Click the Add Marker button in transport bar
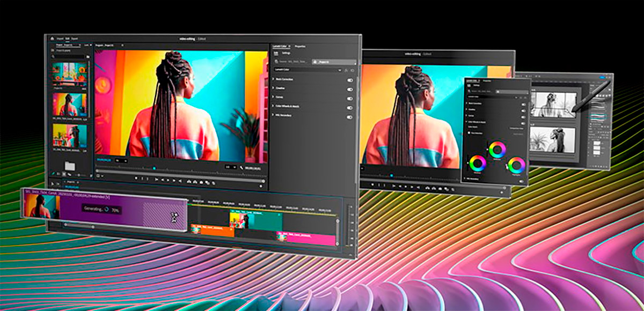Image resolution: width=644 pixels, height=311 pixels. pos(136,178)
